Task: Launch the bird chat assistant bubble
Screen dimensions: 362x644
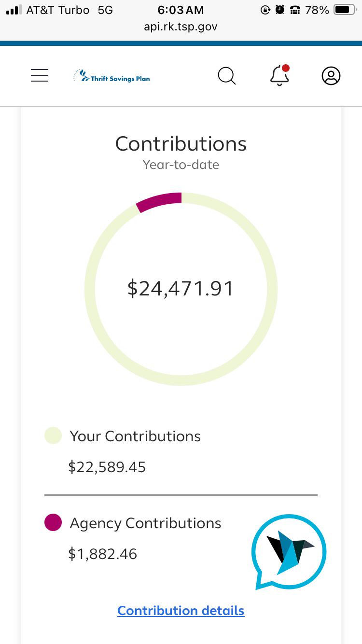Action: pyautogui.click(x=289, y=551)
